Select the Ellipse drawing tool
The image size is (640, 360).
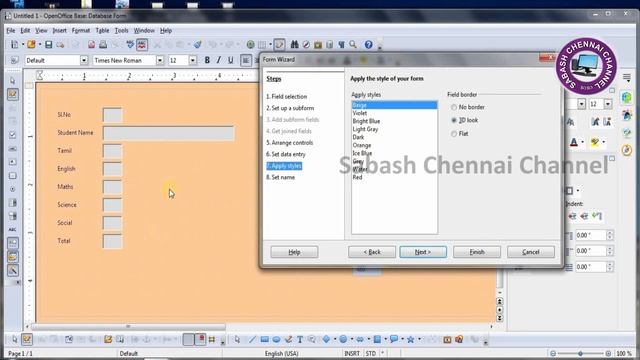276,339
